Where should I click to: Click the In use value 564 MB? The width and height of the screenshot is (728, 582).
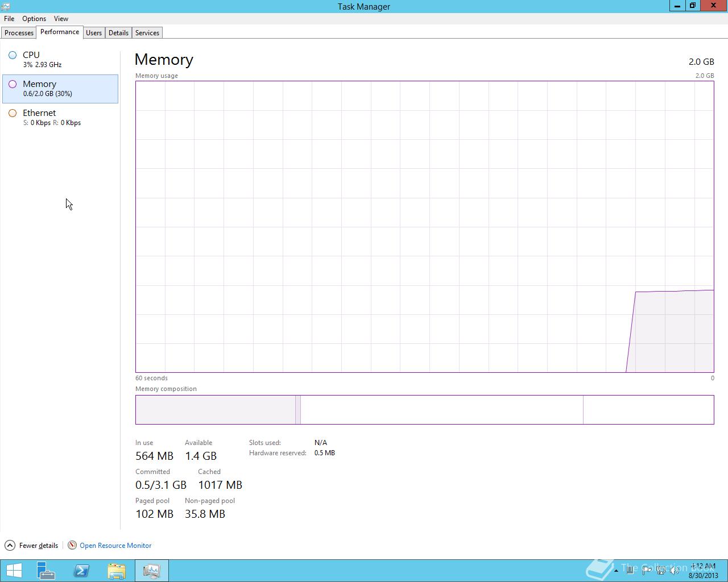pyautogui.click(x=154, y=456)
